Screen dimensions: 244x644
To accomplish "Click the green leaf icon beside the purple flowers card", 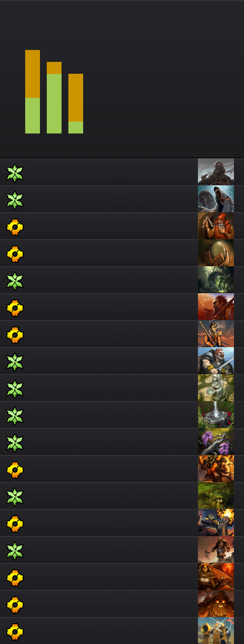I will coord(15,443).
